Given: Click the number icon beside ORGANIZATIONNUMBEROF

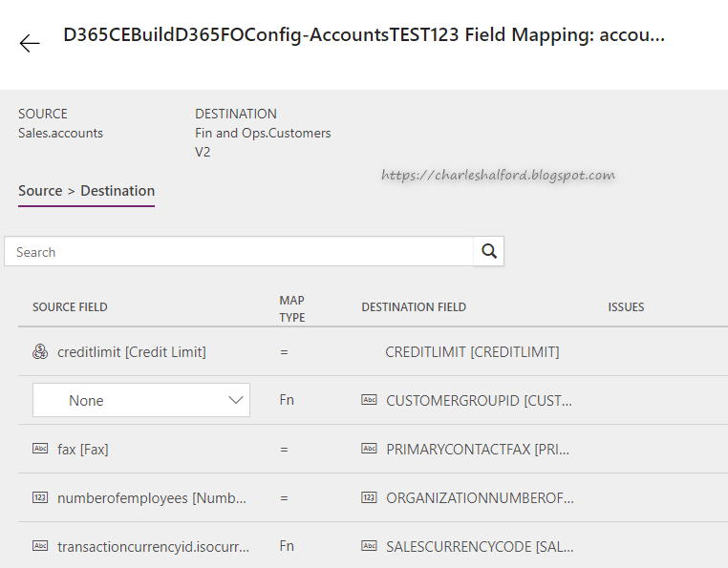Looking at the screenshot, I should pos(369,497).
